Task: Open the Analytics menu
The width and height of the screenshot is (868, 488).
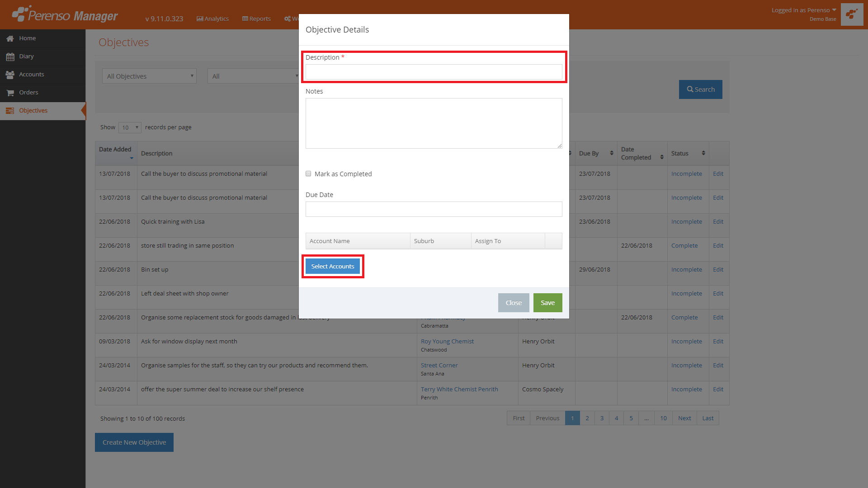Action: point(212,19)
